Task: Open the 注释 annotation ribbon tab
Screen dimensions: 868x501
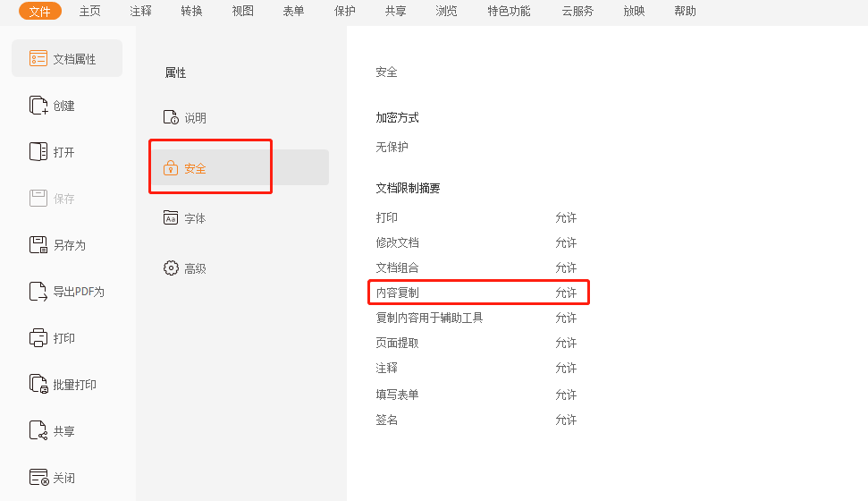Action: [x=140, y=11]
